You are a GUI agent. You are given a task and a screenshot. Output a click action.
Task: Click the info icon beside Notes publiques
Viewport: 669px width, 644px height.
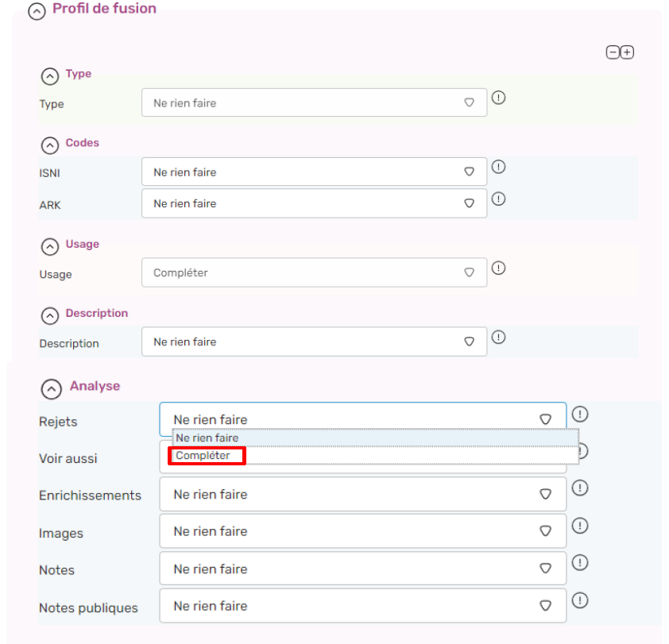pos(580,600)
